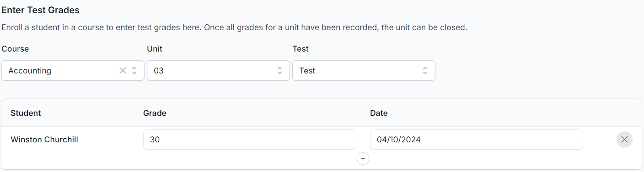644x172 pixels.
Task: Expand the Unit dropdown chevron
Action: (x=279, y=71)
